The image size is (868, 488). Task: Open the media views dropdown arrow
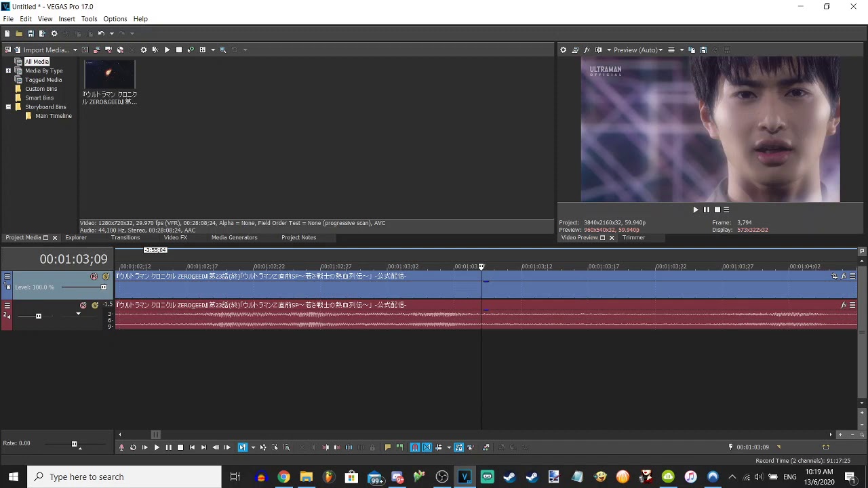[213, 49]
